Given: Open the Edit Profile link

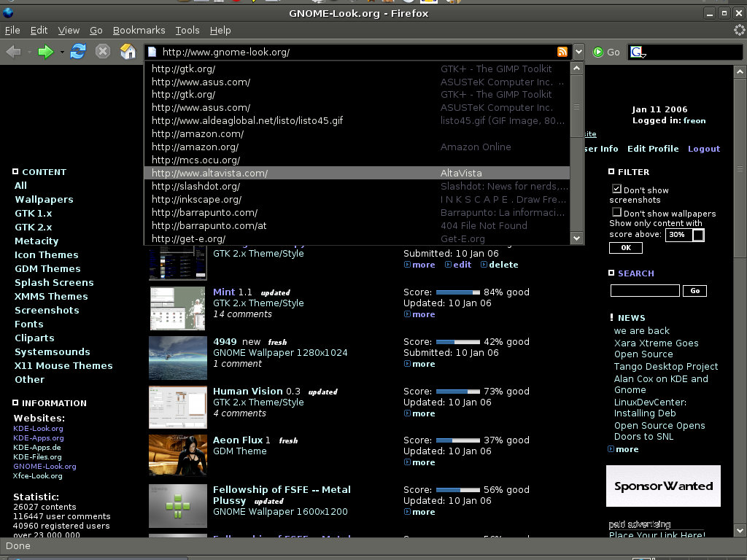Looking at the screenshot, I should [653, 149].
